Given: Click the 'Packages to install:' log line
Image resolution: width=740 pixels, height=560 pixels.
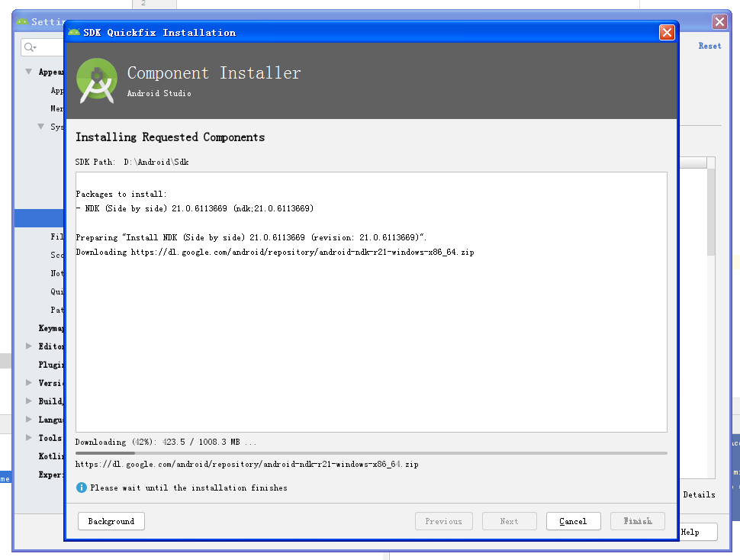Looking at the screenshot, I should coord(121,194).
